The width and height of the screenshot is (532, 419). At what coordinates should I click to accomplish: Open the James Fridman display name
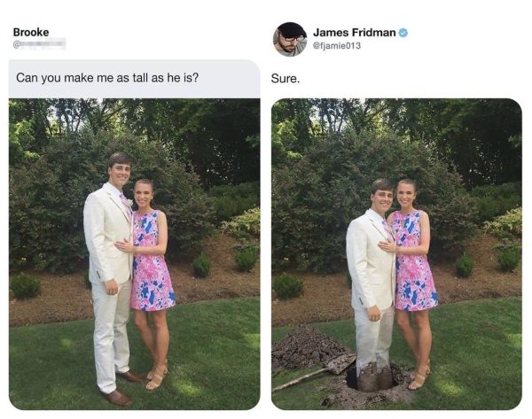[x=354, y=33]
